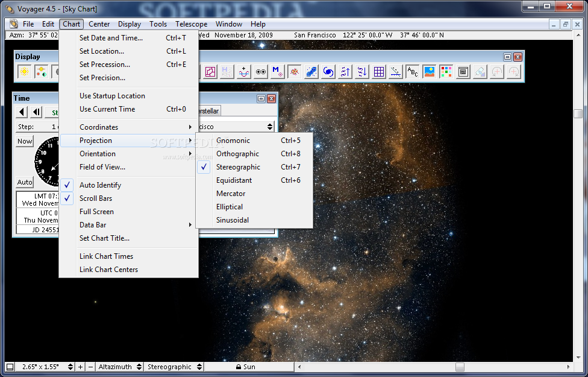
Task: Click the analog clock face in Time panel
Action: tap(48, 162)
